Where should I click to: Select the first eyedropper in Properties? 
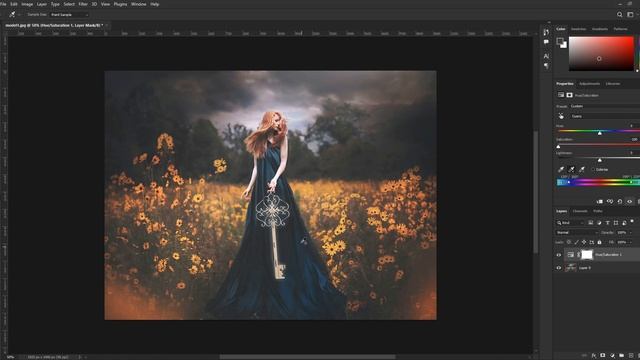pyautogui.click(x=561, y=169)
